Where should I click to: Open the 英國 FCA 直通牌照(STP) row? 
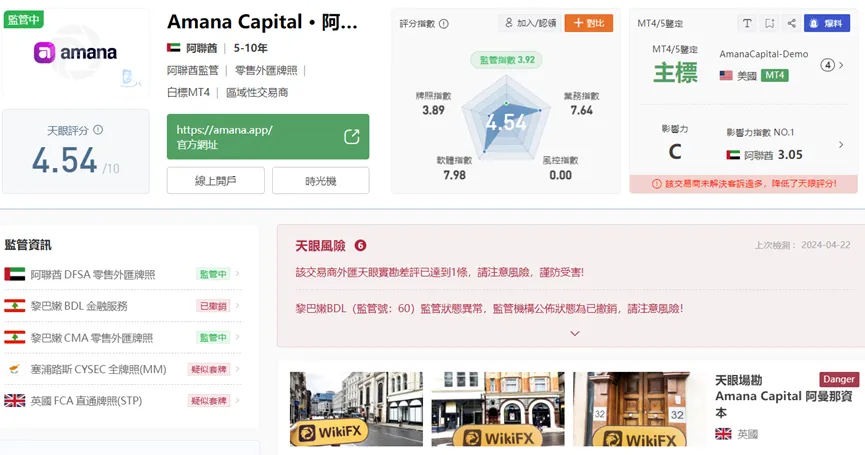tap(122, 401)
